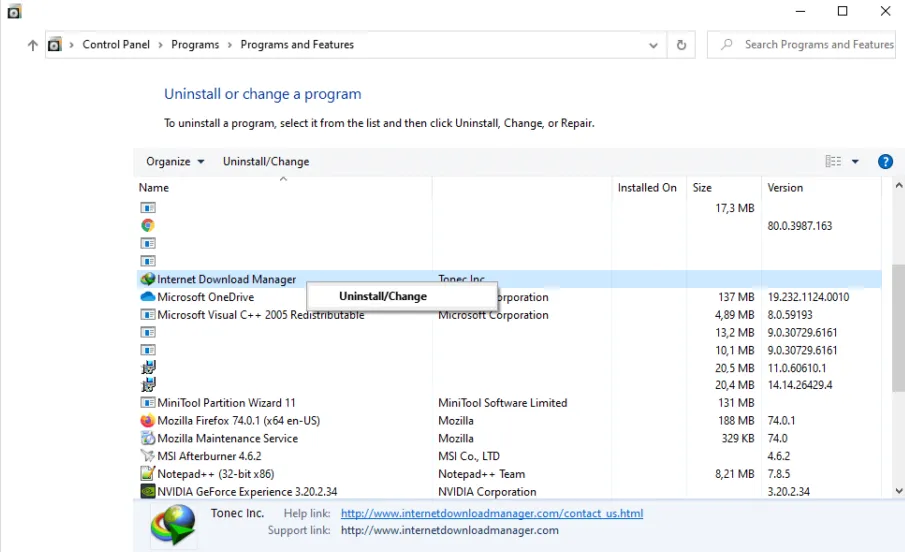The image size is (905, 552).
Task: Open the internetdownloadmanager.com contact_us help link
Action: [x=492, y=513]
